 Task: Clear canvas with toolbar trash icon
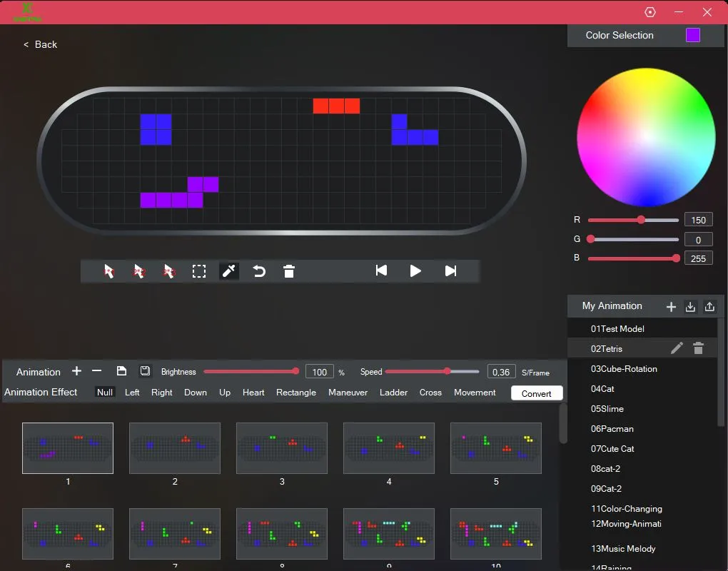click(289, 271)
